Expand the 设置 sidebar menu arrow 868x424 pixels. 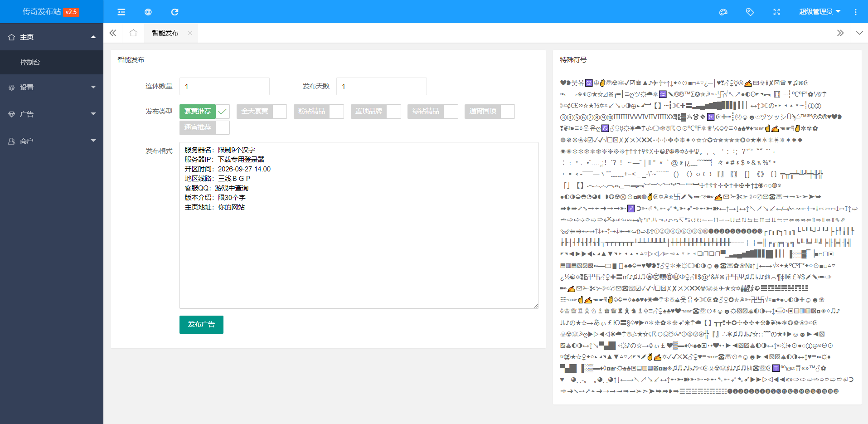pos(93,87)
